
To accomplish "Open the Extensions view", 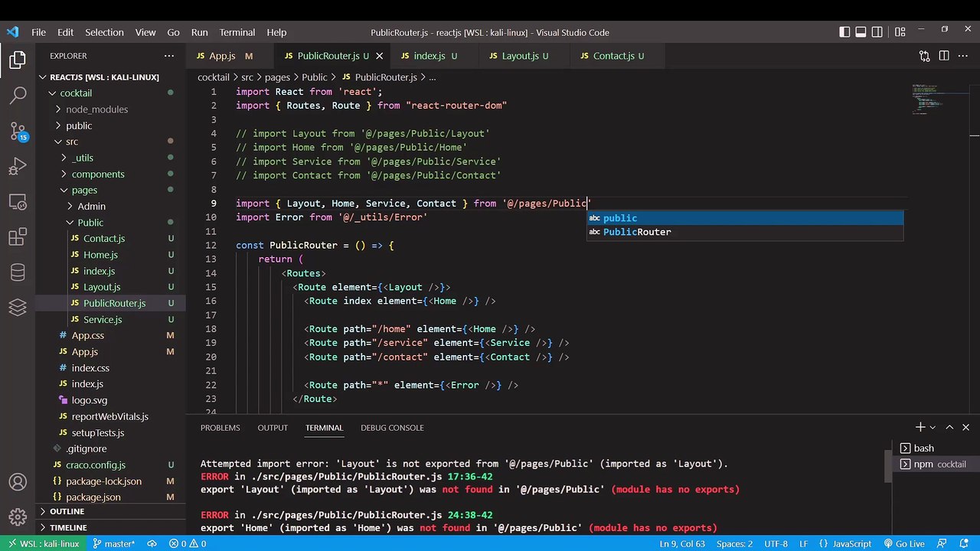I will [x=18, y=238].
